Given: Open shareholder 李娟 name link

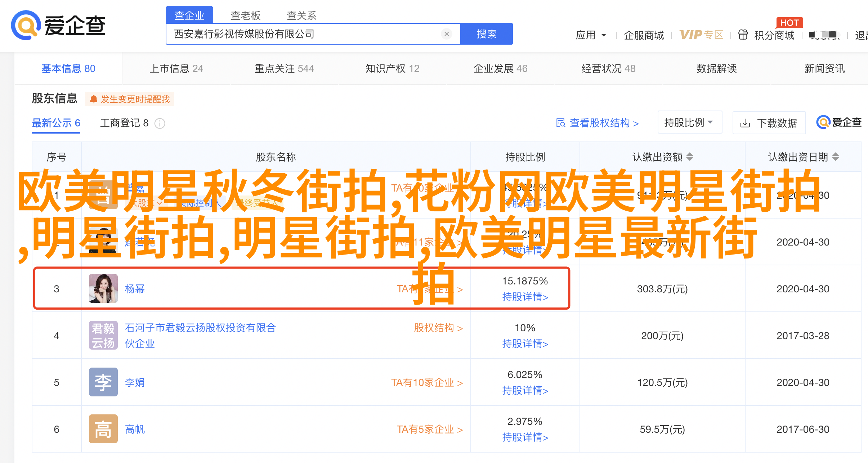Looking at the screenshot, I should point(135,382).
